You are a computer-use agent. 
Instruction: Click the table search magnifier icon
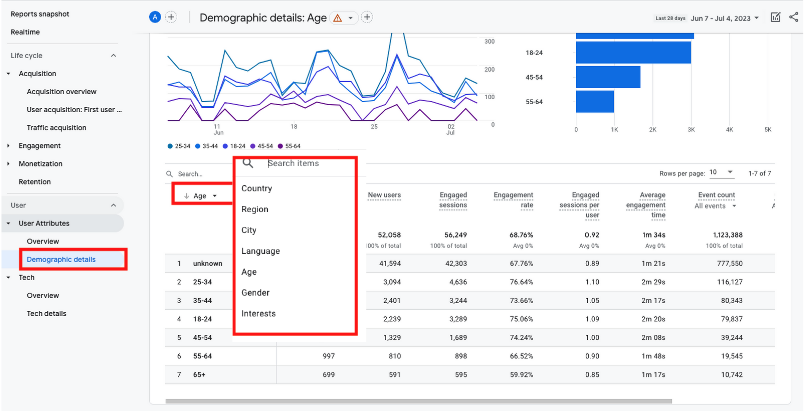click(170, 173)
